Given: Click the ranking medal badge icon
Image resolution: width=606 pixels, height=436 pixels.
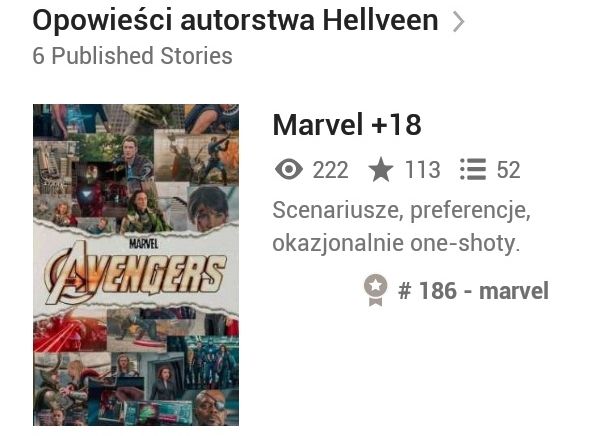Looking at the screenshot, I should [375, 290].
